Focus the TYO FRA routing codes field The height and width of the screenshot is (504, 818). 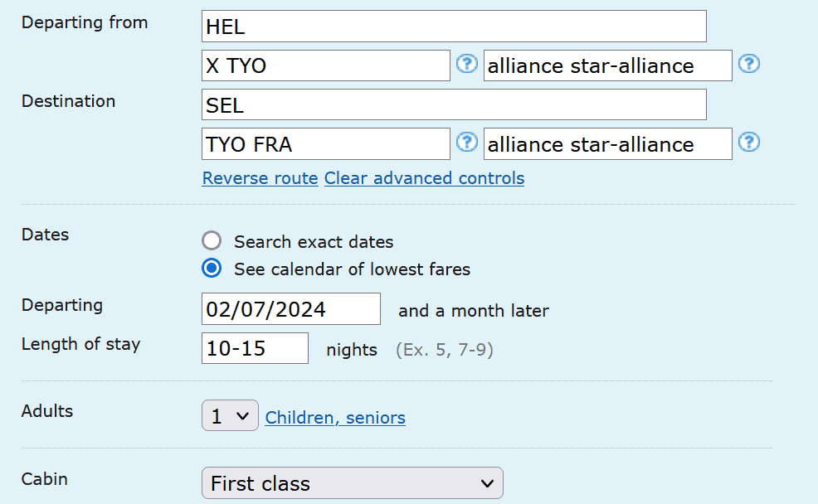(325, 143)
